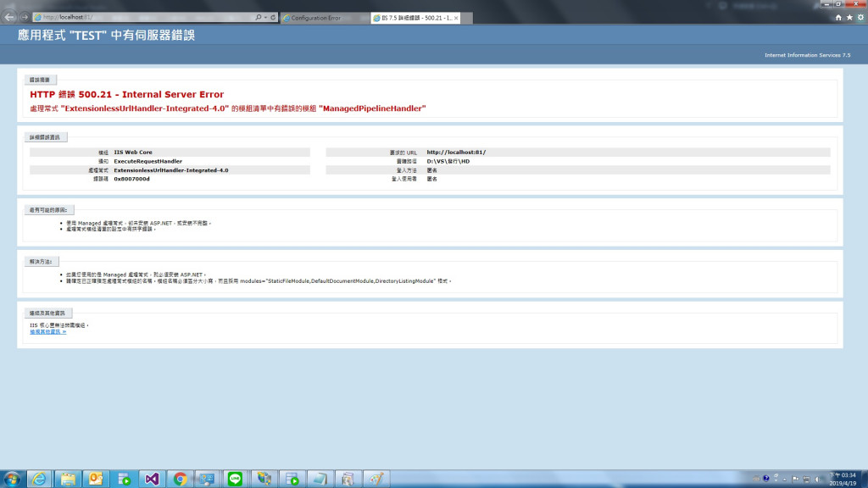Click the browser Home icon
This screenshot has height=488, width=868.
point(838,18)
